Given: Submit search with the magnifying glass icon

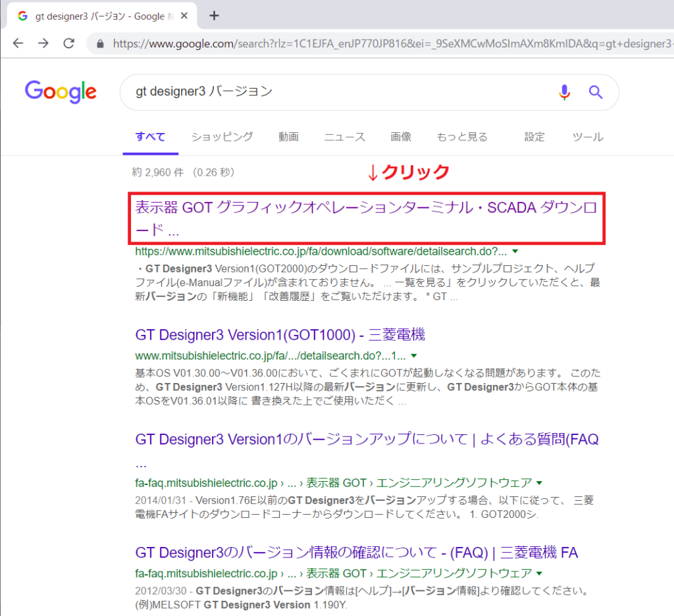Looking at the screenshot, I should coord(595,92).
